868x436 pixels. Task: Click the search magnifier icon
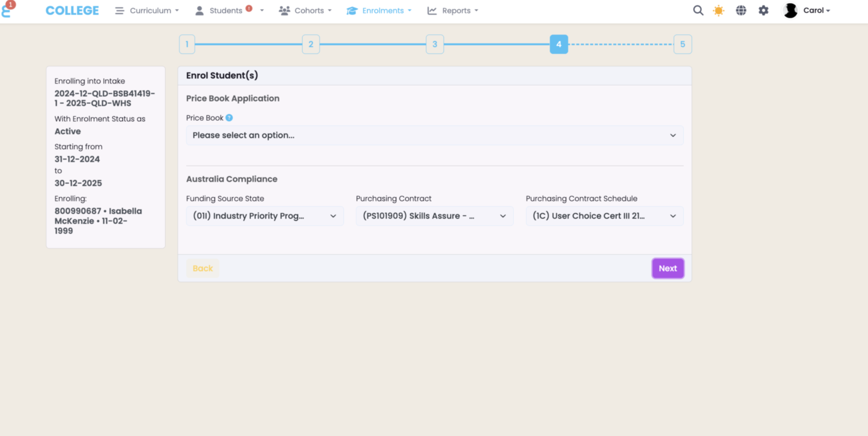tap(698, 10)
